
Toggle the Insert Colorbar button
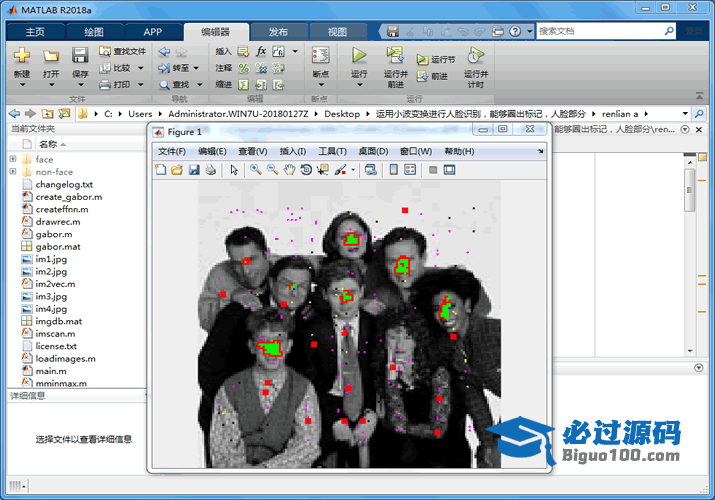point(394,170)
